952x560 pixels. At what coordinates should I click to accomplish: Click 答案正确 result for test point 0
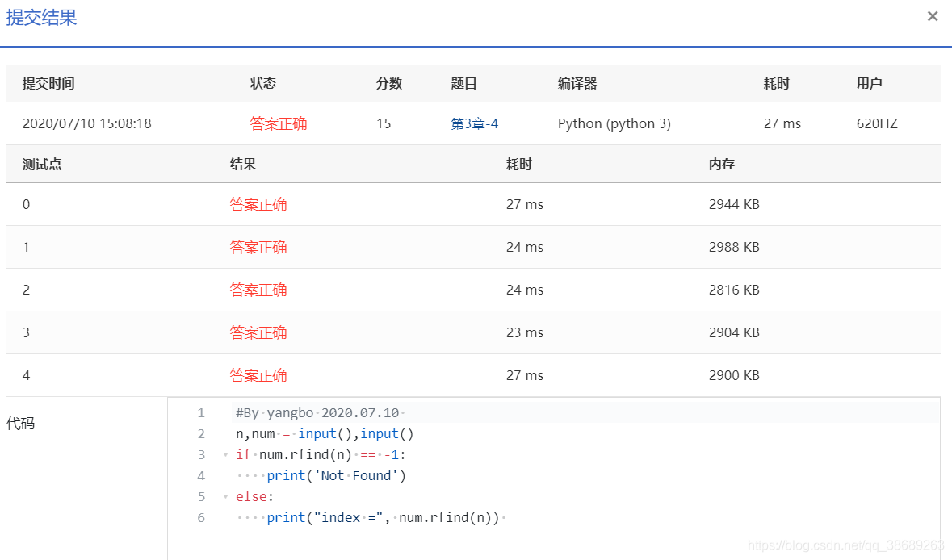point(258,204)
